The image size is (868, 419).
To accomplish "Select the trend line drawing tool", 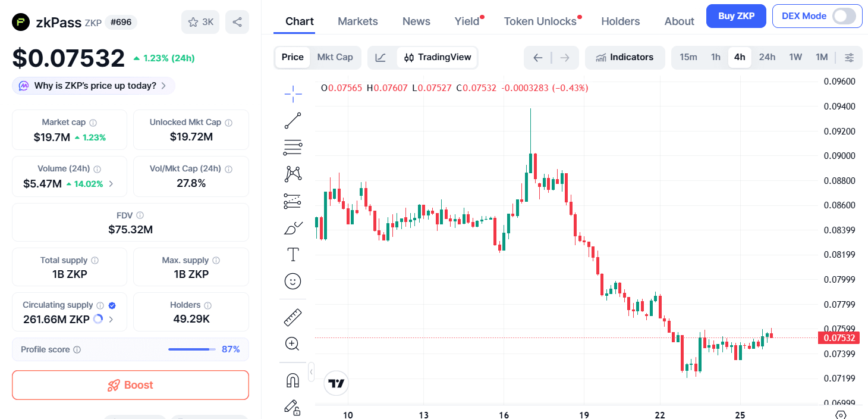I will (x=293, y=121).
